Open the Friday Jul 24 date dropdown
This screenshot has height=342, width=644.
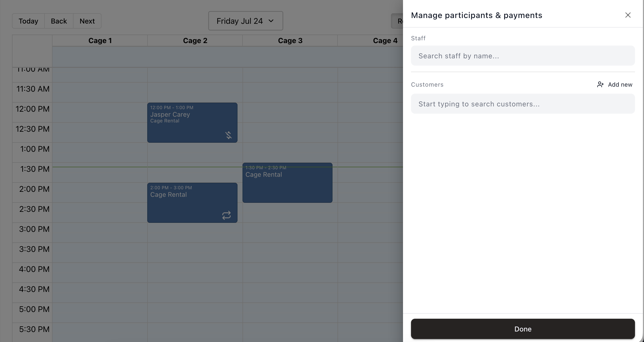click(x=245, y=21)
